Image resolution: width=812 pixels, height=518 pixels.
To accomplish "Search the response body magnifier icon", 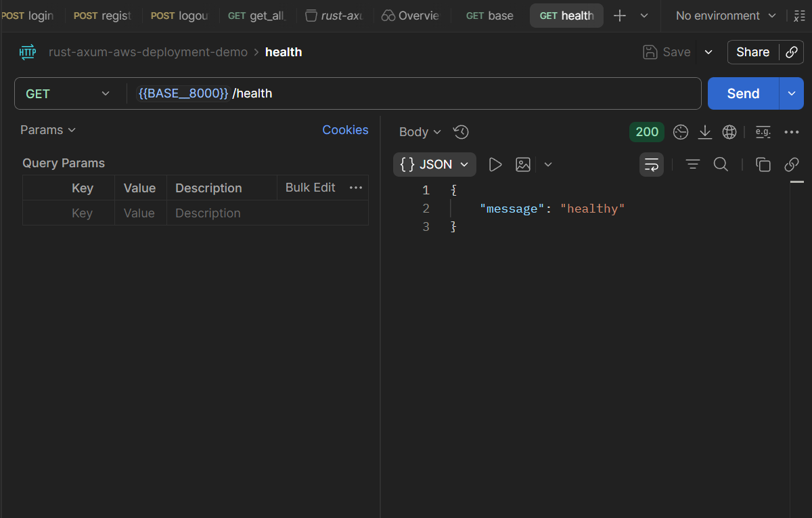I will [721, 165].
